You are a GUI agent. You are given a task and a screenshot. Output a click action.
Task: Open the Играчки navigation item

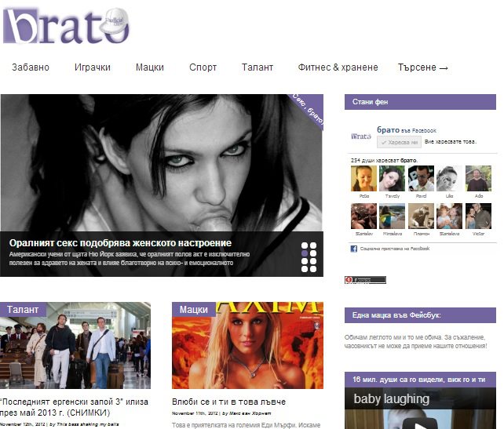coord(93,67)
